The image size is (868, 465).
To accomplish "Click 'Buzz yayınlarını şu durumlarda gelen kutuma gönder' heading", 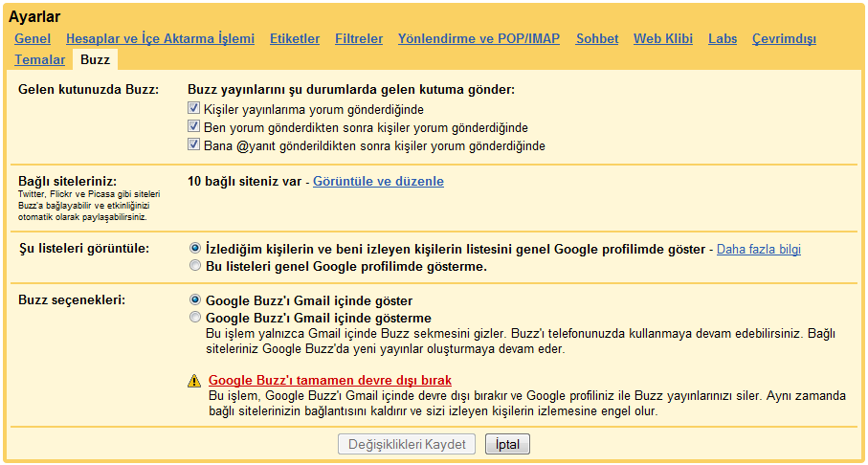I will click(351, 90).
